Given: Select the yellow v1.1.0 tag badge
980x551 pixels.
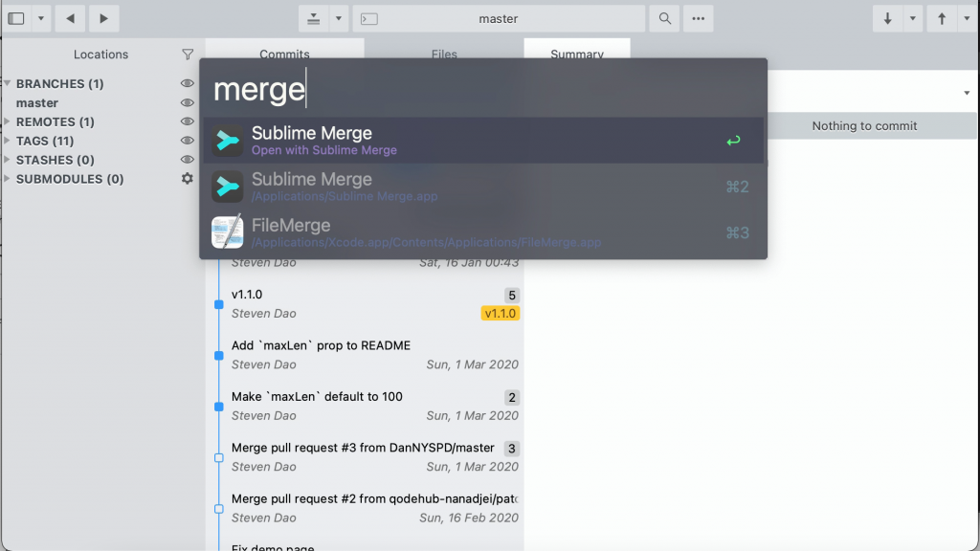Looking at the screenshot, I should tap(500, 314).
